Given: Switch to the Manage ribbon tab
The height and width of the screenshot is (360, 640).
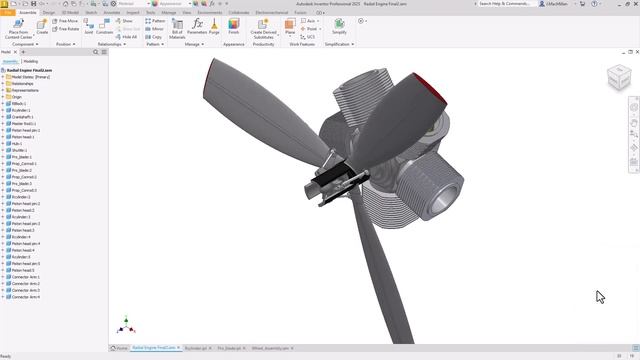Looking at the screenshot, I should coord(169,13).
